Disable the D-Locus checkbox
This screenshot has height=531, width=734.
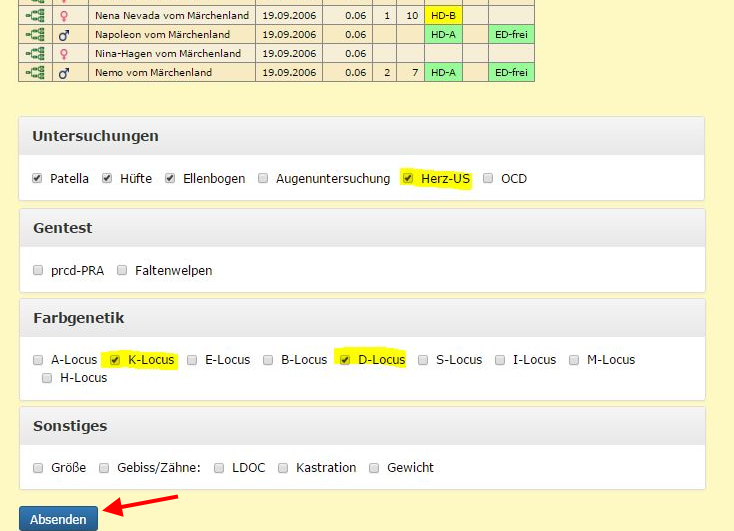345,360
